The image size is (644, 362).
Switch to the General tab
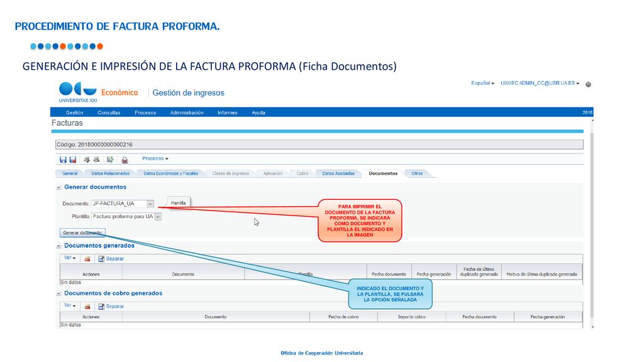tap(70, 173)
